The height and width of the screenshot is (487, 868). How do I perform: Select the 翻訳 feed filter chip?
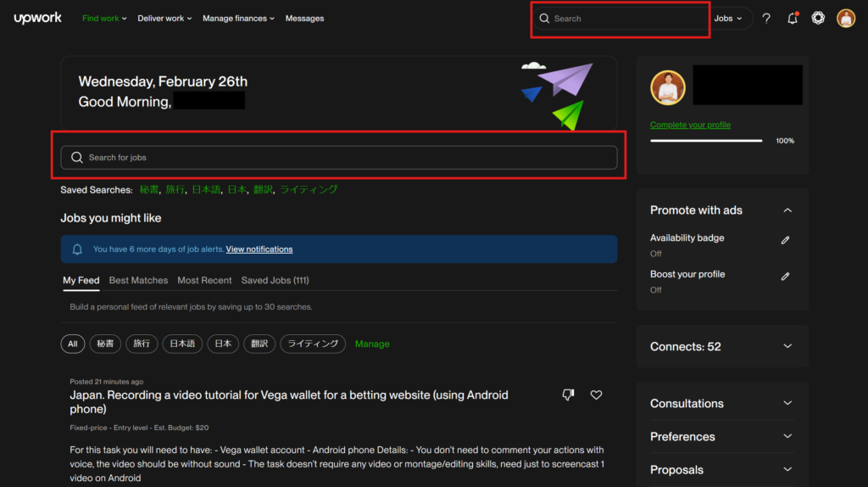[x=259, y=344]
